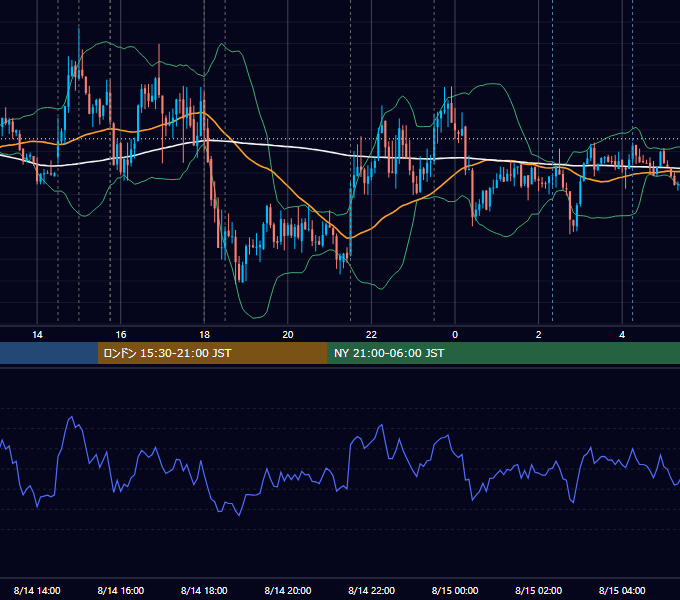Viewport: 680px width, 600px height.
Task: Click hour label 2 under the price chart
Action: (538, 334)
